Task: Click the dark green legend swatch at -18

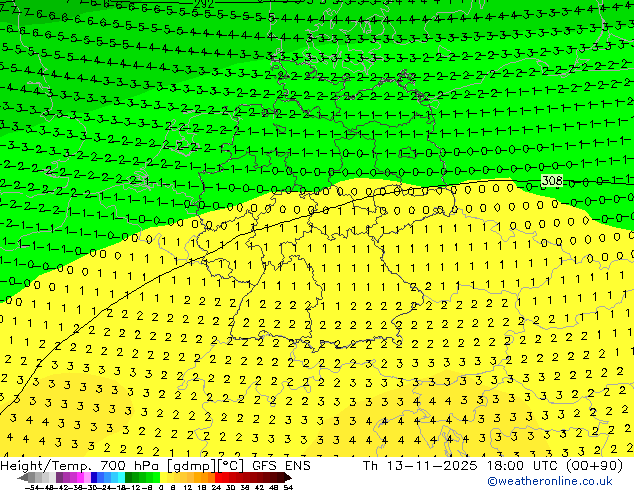Action: [x=129, y=478]
